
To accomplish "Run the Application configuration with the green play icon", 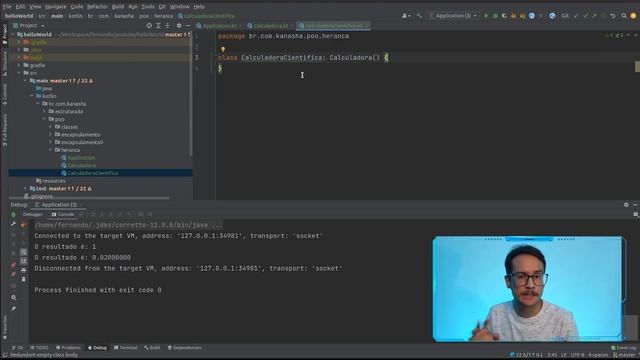I will coord(486,16).
